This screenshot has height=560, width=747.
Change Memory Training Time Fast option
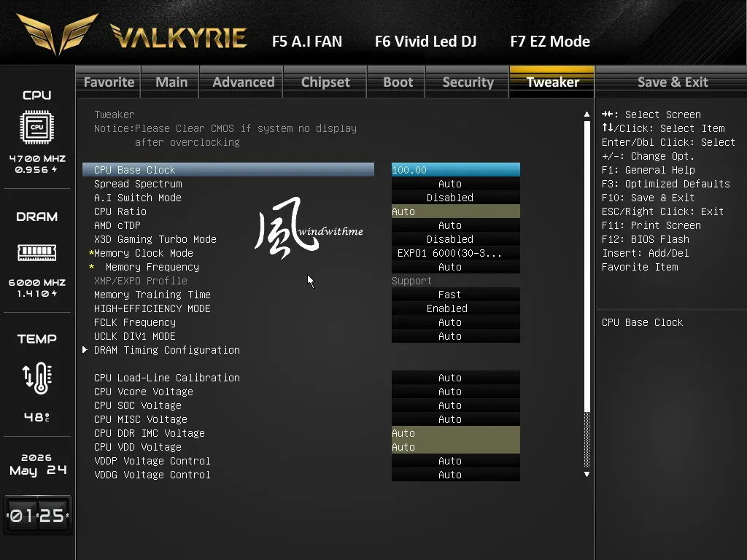(x=455, y=295)
